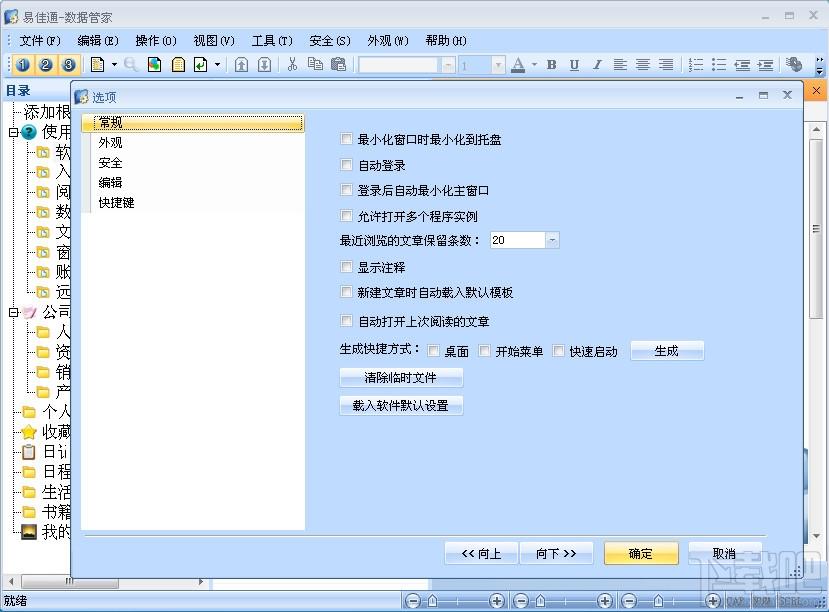
Task: Click the scissors Cut icon
Action: 292,64
